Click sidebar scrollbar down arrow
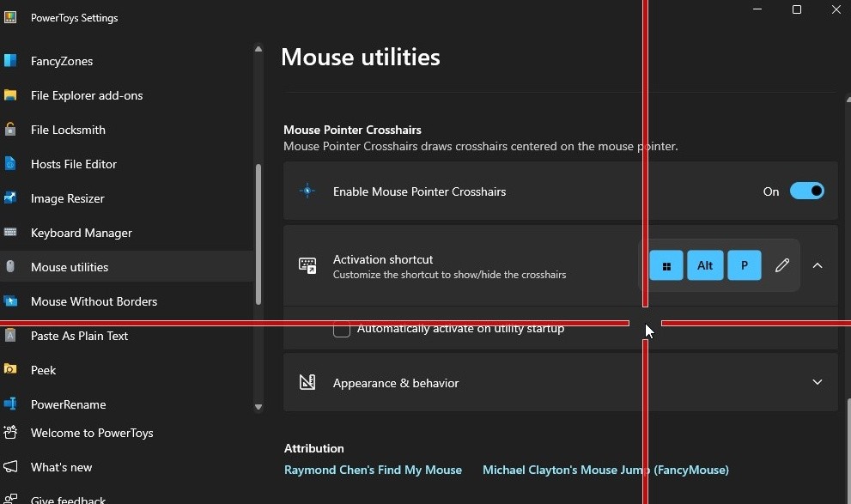This screenshot has width=851, height=504. tap(258, 407)
